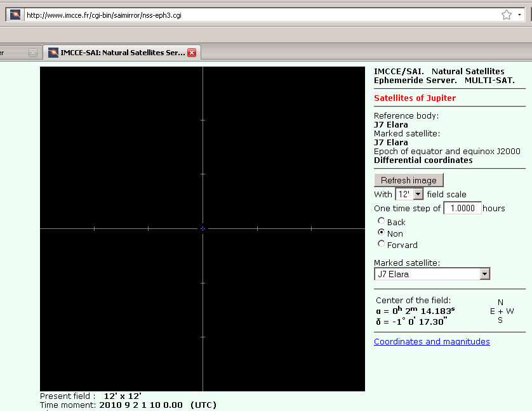Click the time step hours input field
Screen dimensions: 532x411
coord(462,208)
